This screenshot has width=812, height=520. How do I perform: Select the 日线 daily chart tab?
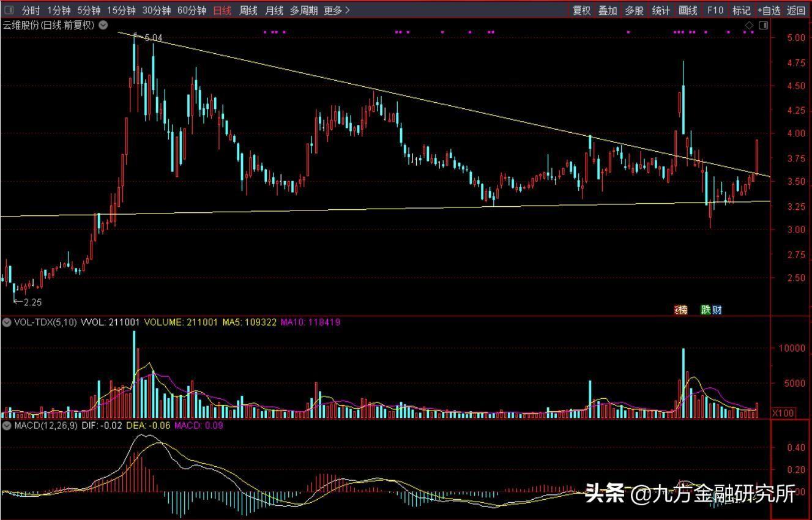[222, 10]
